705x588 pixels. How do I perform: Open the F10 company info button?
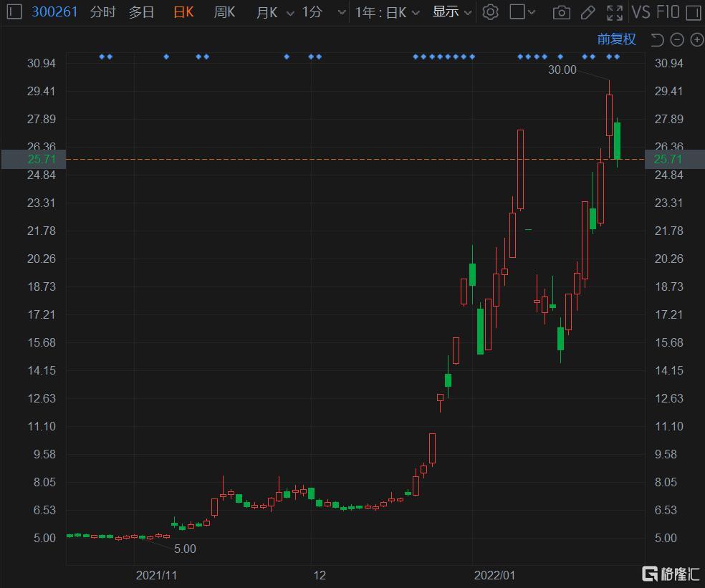667,11
